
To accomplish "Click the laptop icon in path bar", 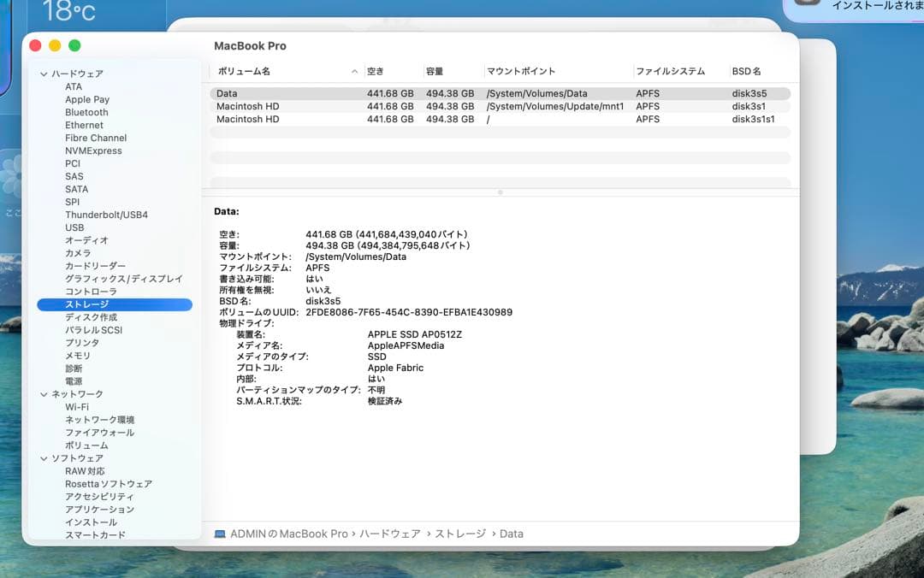I will pyautogui.click(x=220, y=534).
